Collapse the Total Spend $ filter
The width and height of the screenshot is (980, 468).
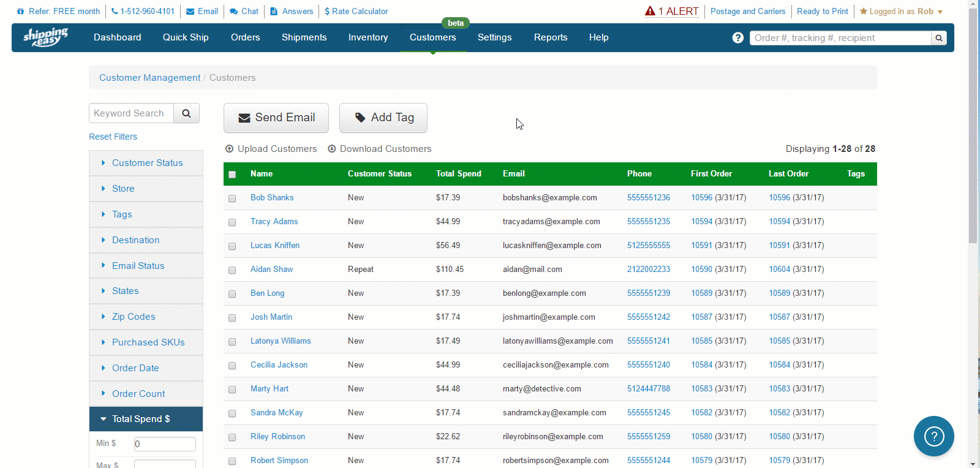coord(141,419)
